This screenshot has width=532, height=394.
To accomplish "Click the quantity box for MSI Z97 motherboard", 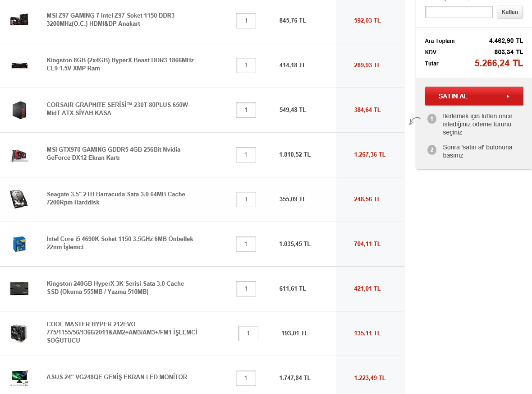I will (x=246, y=21).
